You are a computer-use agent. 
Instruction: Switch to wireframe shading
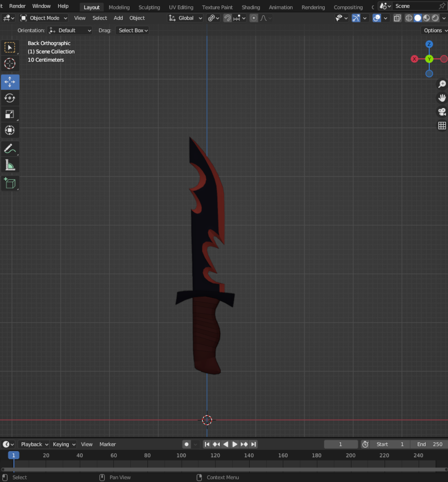tap(409, 18)
